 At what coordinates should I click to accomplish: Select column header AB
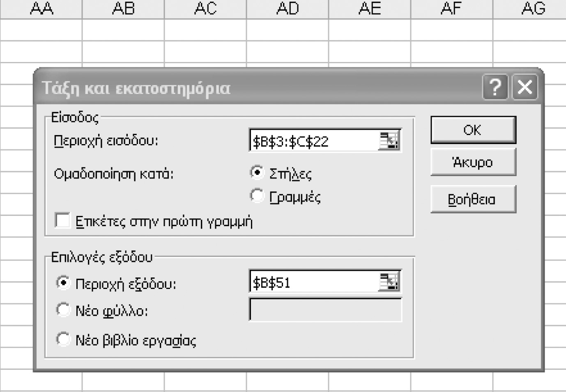pyautogui.click(x=123, y=9)
